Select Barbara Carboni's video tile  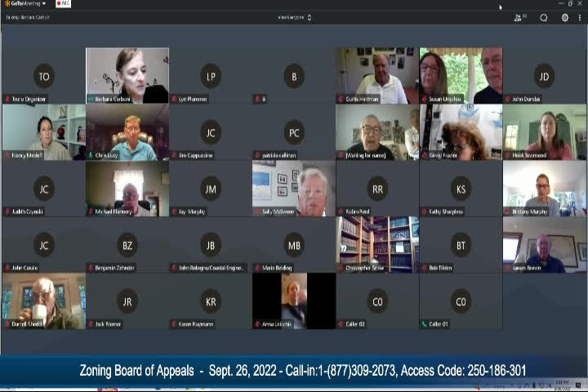pyautogui.click(x=127, y=72)
